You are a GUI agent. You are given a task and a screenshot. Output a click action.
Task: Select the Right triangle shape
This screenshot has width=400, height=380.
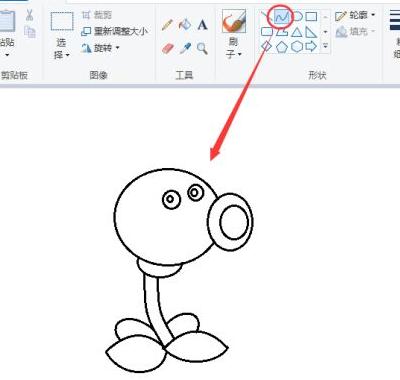[311, 32]
